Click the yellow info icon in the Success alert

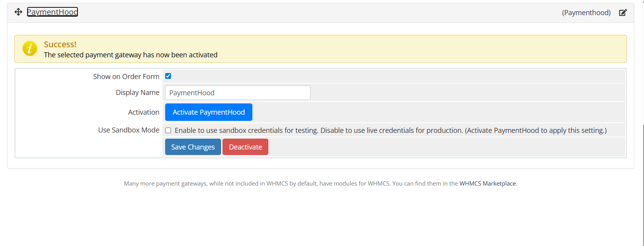30,48
